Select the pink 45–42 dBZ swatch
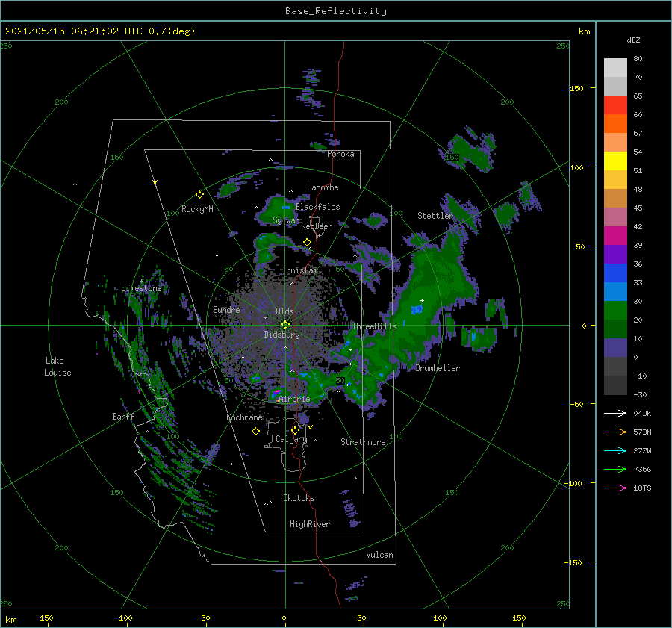The image size is (672, 628). coord(615,217)
